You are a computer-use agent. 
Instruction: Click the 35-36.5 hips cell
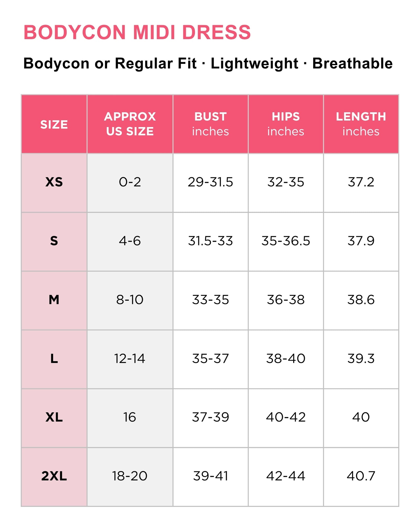[x=286, y=241]
